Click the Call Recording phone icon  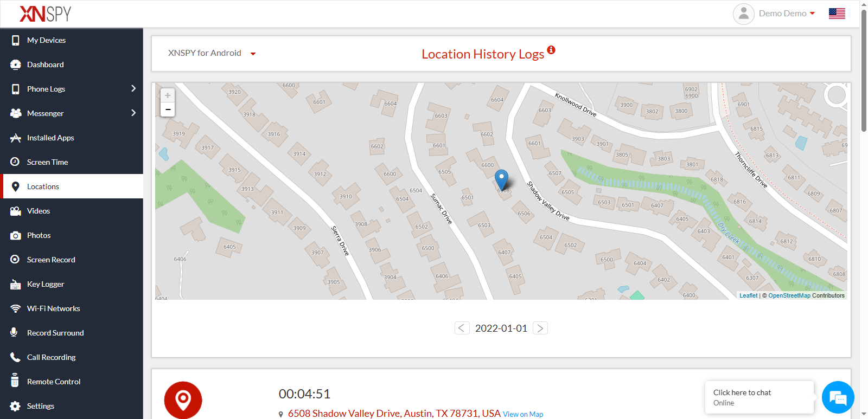pos(15,357)
